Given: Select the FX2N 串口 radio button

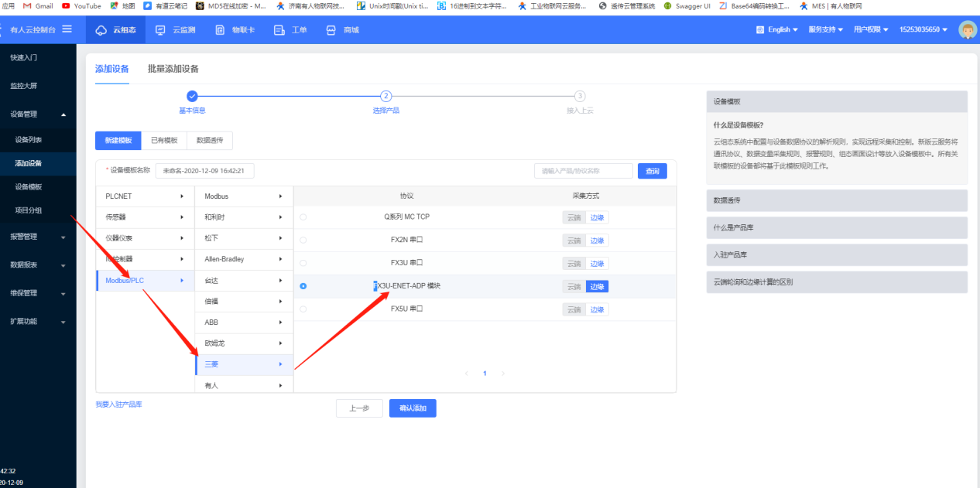Looking at the screenshot, I should pyautogui.click(x=303, y=241).
